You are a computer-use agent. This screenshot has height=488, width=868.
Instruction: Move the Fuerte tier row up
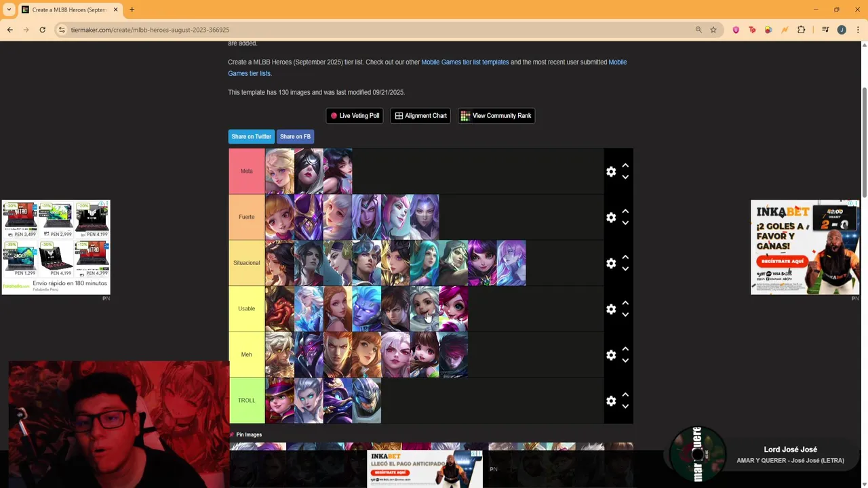(625, 211)
